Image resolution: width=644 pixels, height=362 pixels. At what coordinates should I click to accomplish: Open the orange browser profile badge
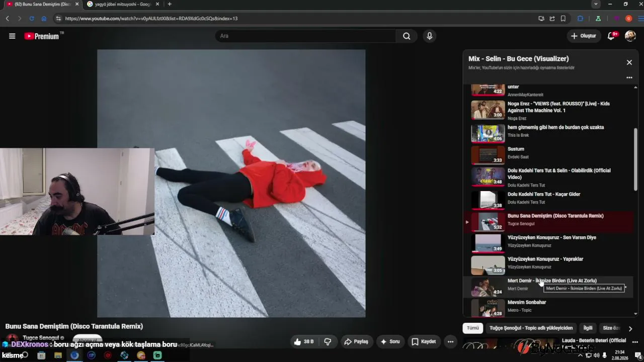(x=628, y=19)
